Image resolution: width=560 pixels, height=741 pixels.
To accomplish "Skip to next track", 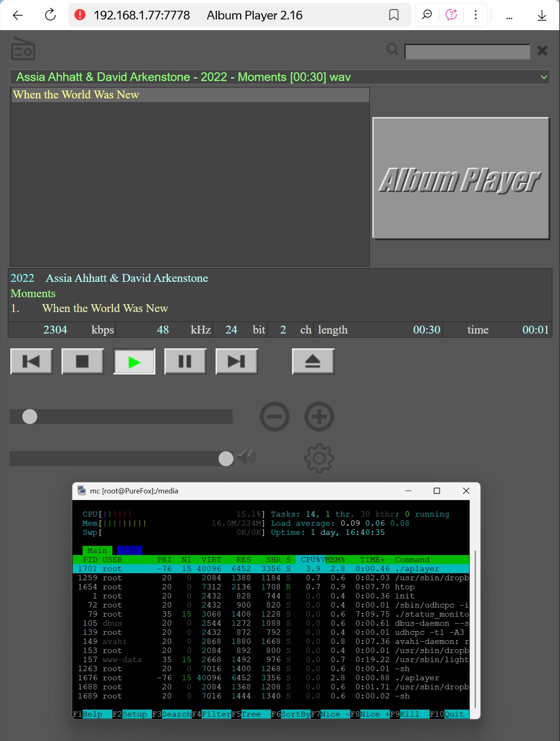I will click(x=237, y=362).
